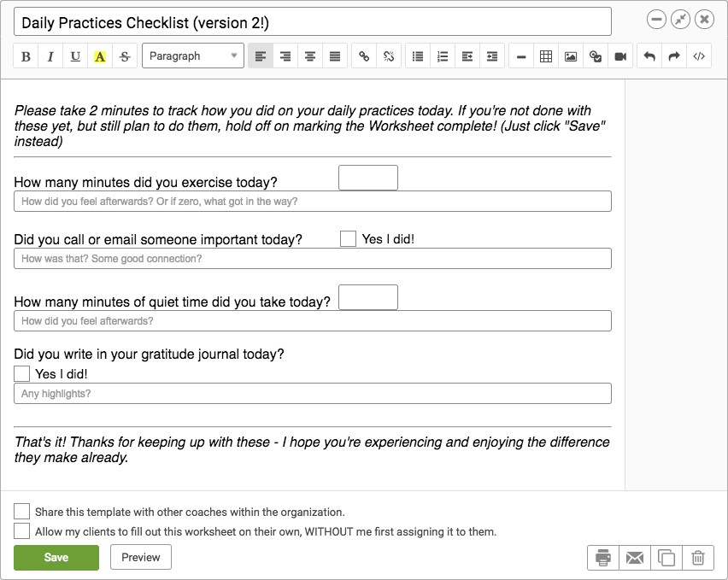Open the Paragraph style dropdown
This screenshot has height=580, width=728.
tap(192, 56)
